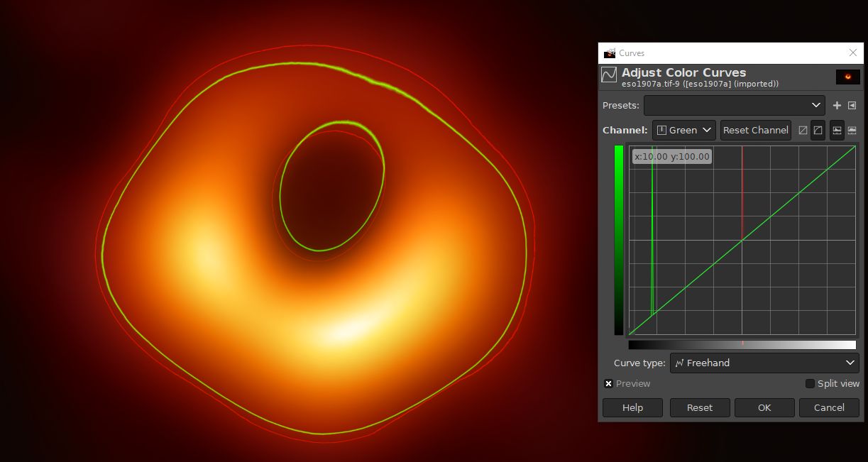Open the Channel dropdown showing Green

pyautogui.click(x=683, y=130)
